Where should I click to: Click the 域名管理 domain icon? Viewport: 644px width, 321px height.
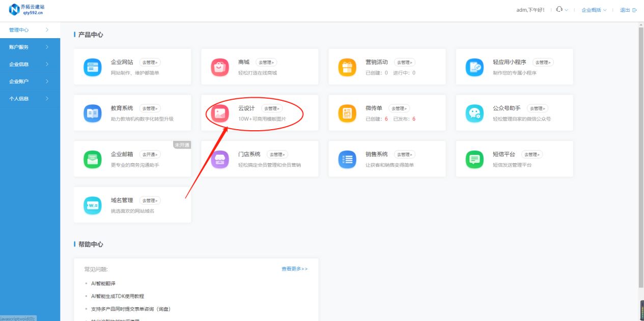[92, 205]
